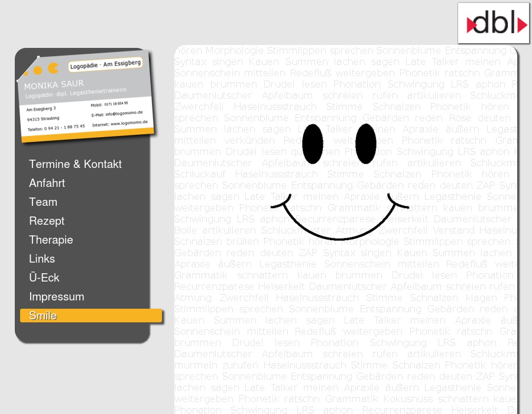Viewport: 532px width, 414px height.
Task: Click the dbl logo in top corner
Action: tap(493, 23)
